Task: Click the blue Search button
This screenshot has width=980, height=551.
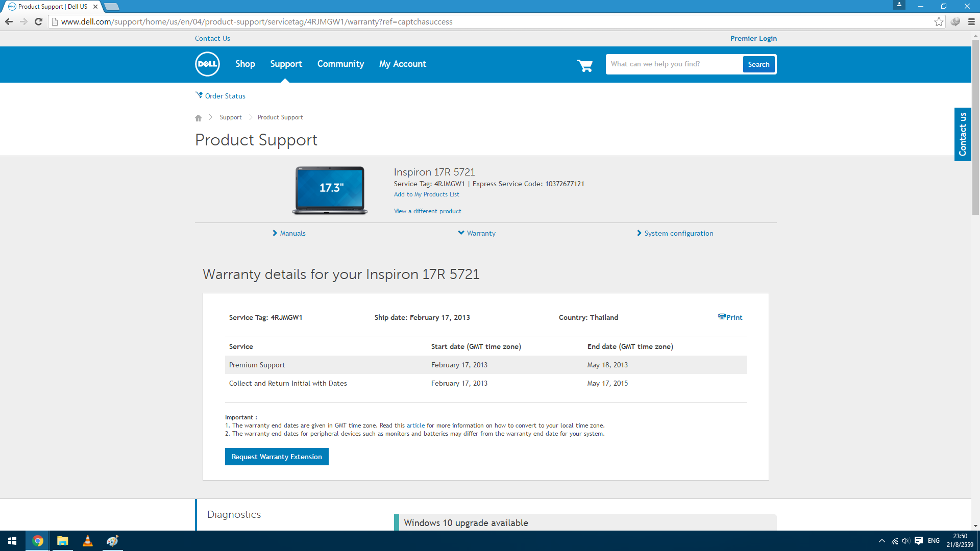Action: [758, 64]
